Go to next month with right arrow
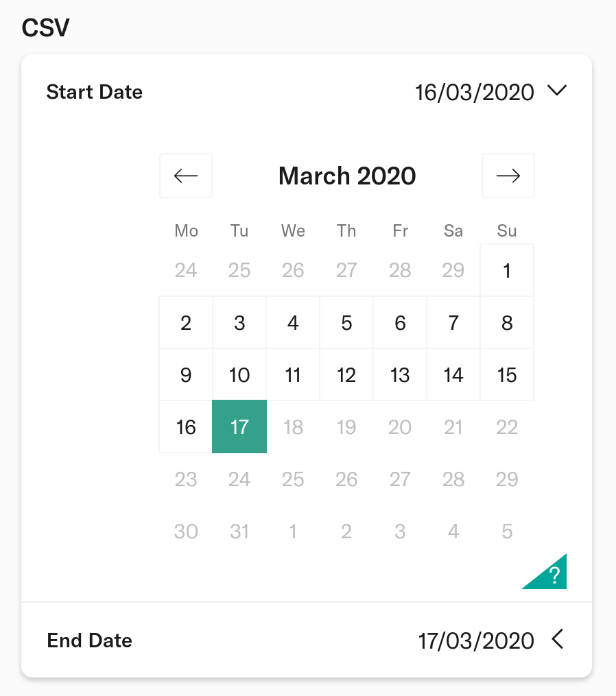The image size is (616, 696). [508, 176]
